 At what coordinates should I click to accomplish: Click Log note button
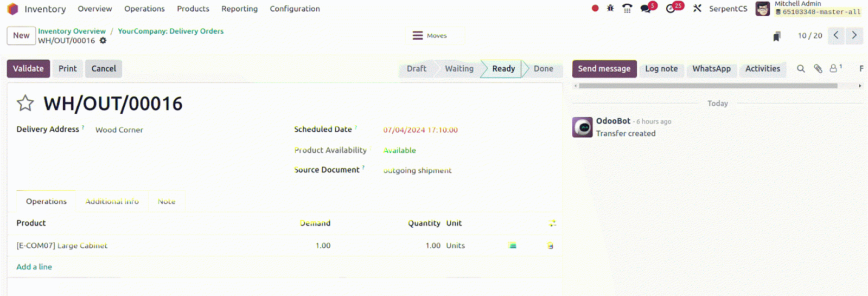(661, 69)
